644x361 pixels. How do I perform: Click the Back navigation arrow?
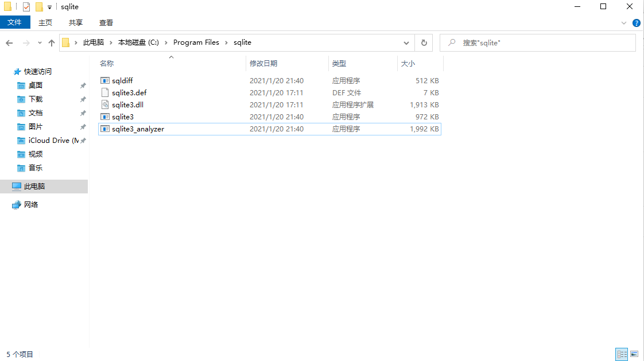pyautogui.click(x=9, y=42)
